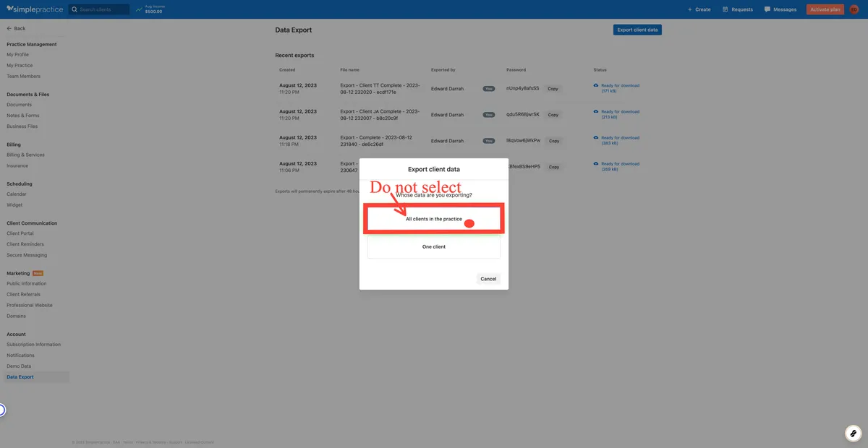The image size is (868, 448).
Task: Open My Practice settings
Action: pos(20,66)
